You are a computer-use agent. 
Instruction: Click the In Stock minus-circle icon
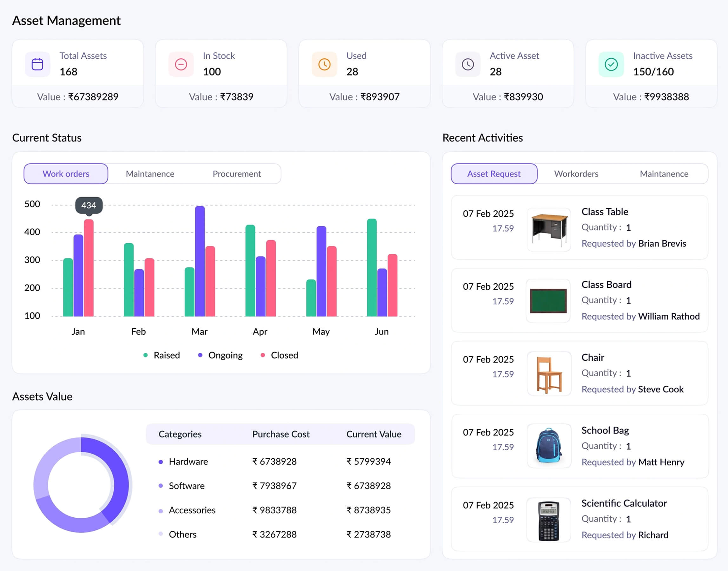(x=181, y=64)
